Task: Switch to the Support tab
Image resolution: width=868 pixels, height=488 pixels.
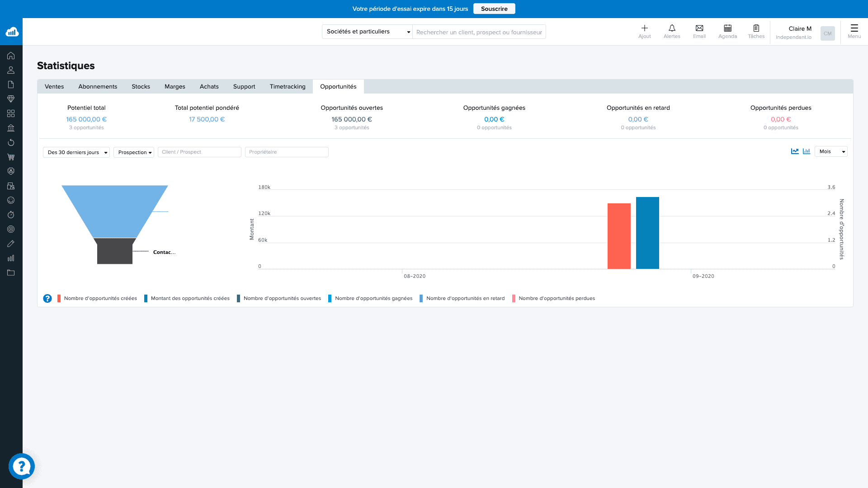Action: click(x=244, y=86)
